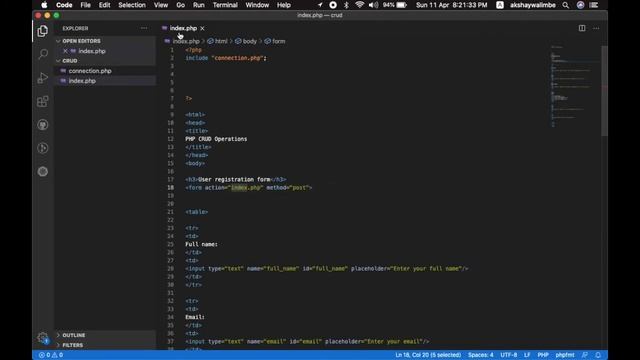Click on line 2 include connection.php
The width and height of the screenshot is (640, 360).
(226, 58)
